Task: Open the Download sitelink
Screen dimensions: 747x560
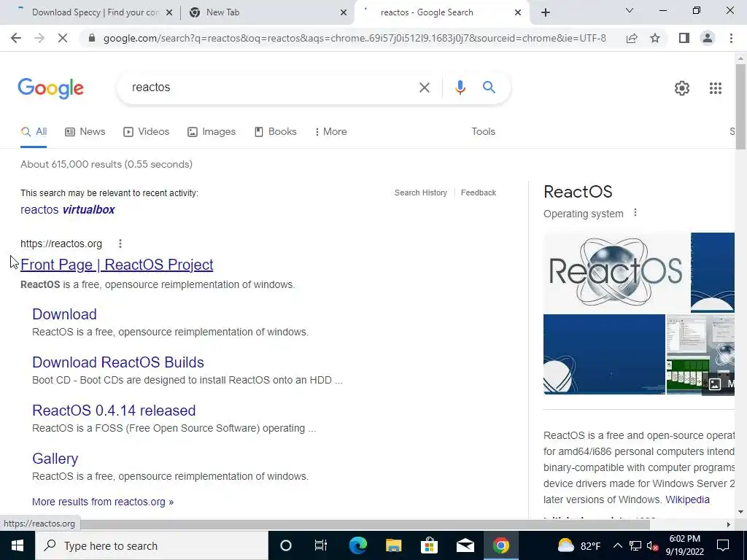Action: pyautogui.click(x=64, y=314)
